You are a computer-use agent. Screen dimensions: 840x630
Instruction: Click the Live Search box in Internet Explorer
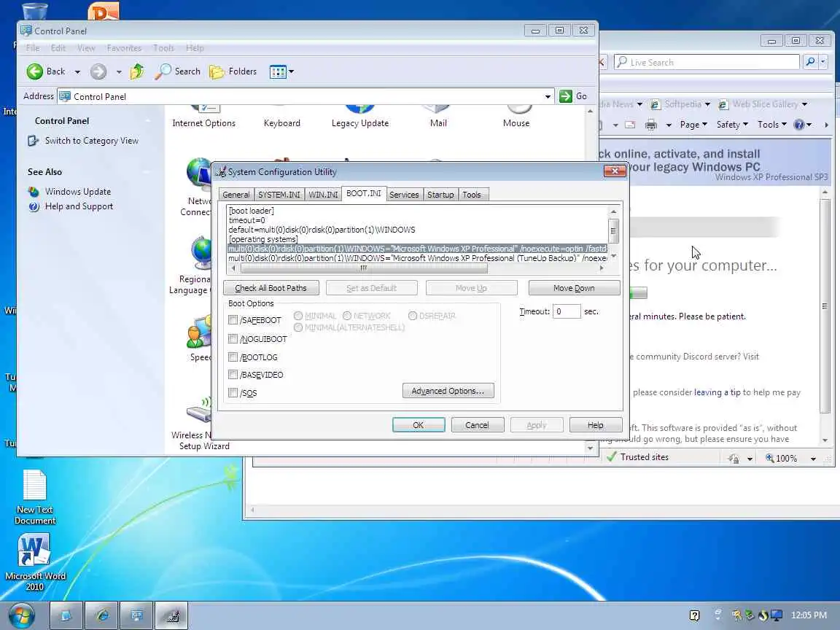click(x=706, y=62)
